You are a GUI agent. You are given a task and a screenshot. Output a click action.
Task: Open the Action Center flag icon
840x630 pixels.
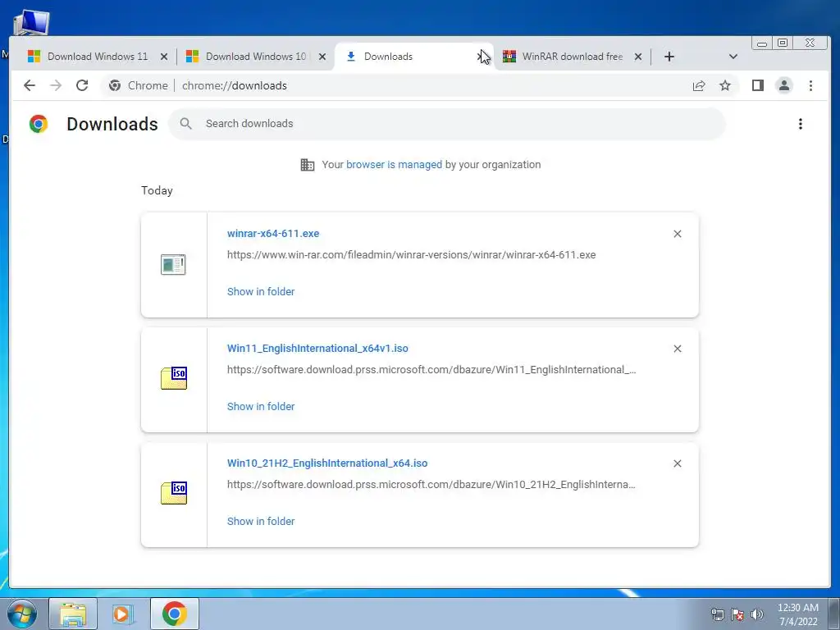coord(737,614)
